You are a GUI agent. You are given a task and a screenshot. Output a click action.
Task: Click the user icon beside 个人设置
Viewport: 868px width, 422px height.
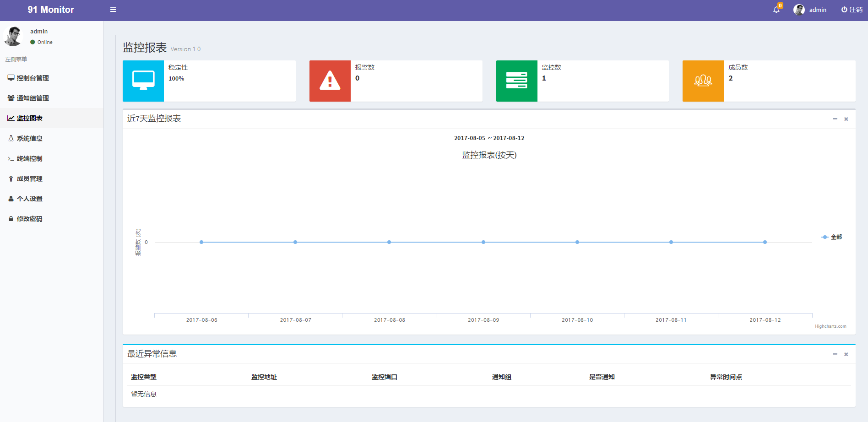[x=11, y=199]
